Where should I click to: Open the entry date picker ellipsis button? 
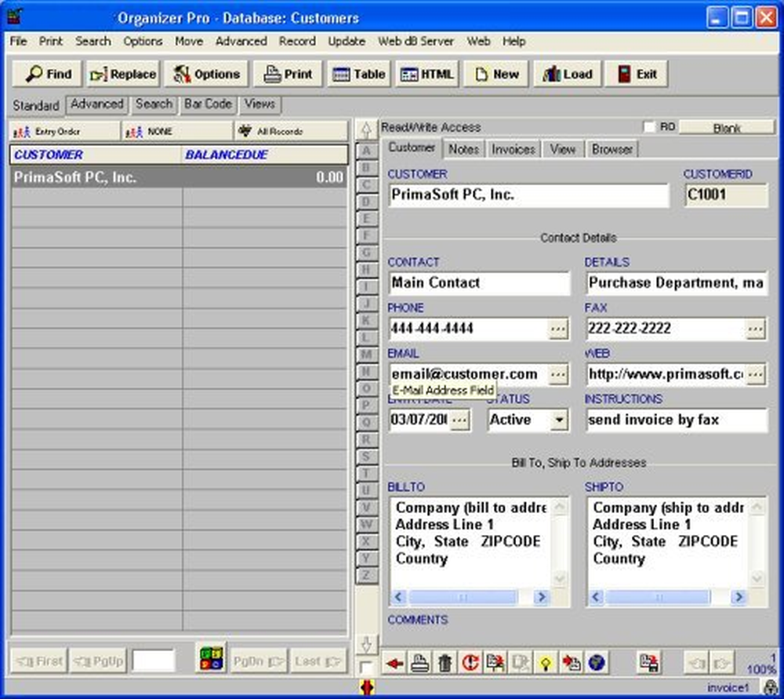[459, 420]
